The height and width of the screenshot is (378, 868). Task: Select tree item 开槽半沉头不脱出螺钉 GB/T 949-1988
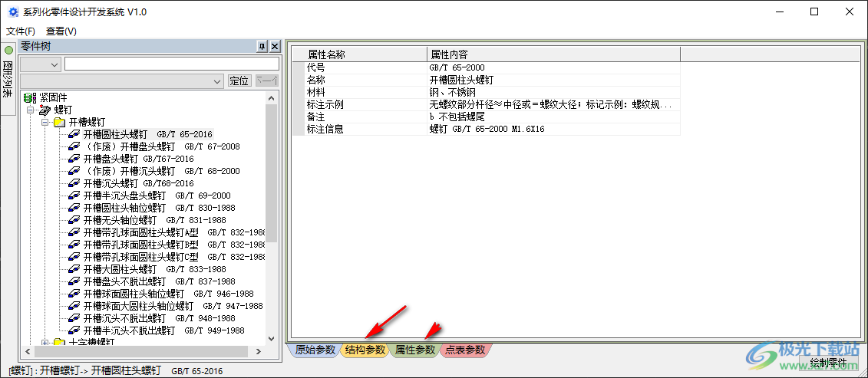click(x=163, y=330)
